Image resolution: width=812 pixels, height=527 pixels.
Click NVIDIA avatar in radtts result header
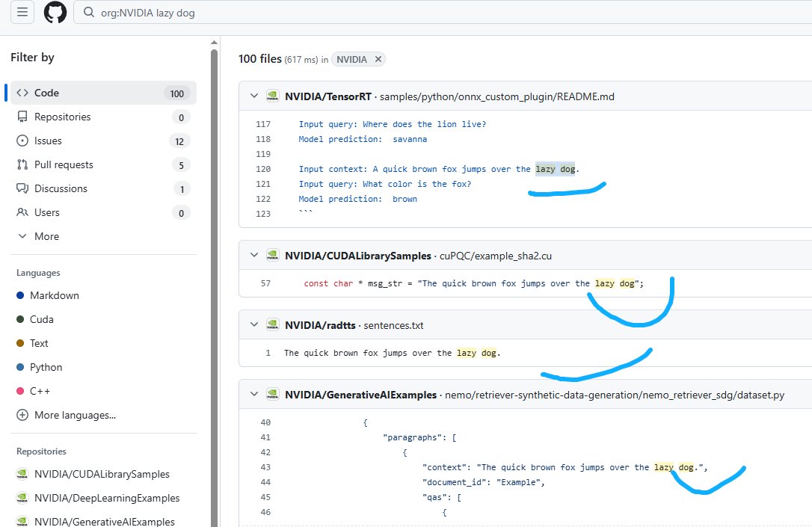point(272,324)
